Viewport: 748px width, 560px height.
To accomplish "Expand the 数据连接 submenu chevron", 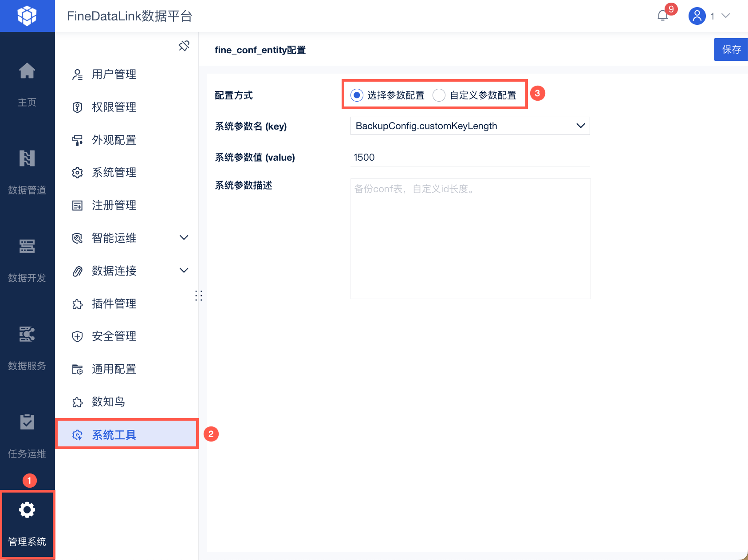I will point(184,271).
